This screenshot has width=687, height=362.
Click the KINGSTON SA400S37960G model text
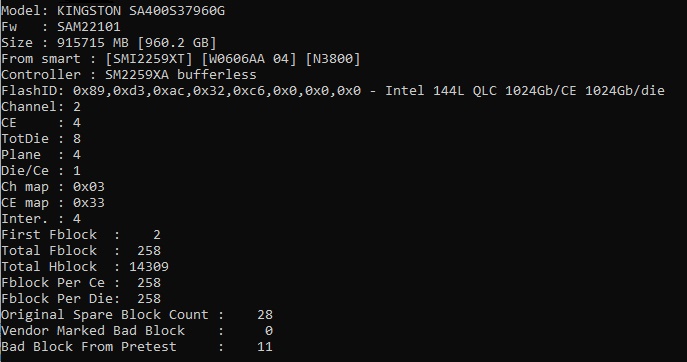tap(141, 11)
